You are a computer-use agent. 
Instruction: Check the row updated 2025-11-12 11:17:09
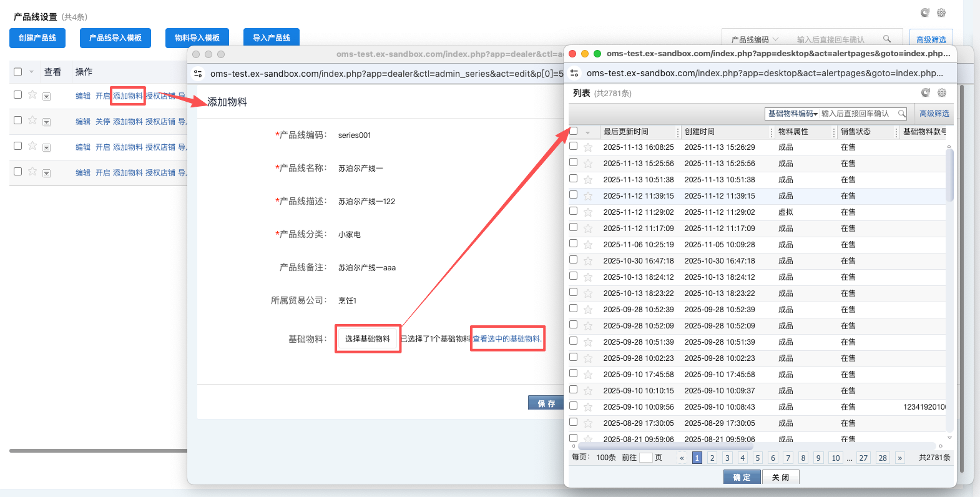point(574,227)
